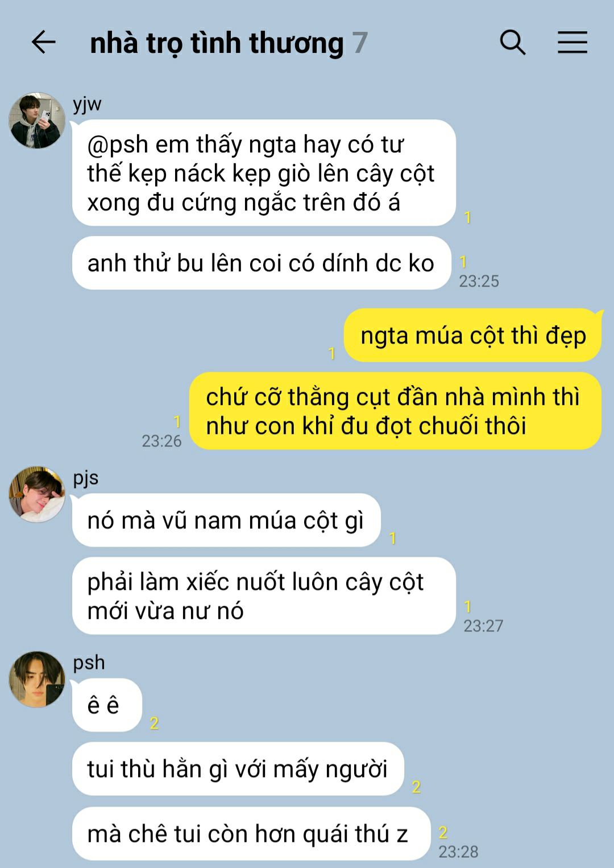Viewport: 614px width, 868px height.
Task: Tap the @psh mention in yjw's message
Action: pos(118,144)
